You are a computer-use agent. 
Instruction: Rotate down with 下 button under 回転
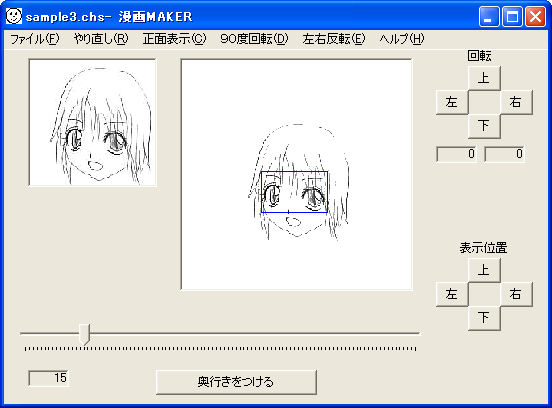[x=484, y=126]
